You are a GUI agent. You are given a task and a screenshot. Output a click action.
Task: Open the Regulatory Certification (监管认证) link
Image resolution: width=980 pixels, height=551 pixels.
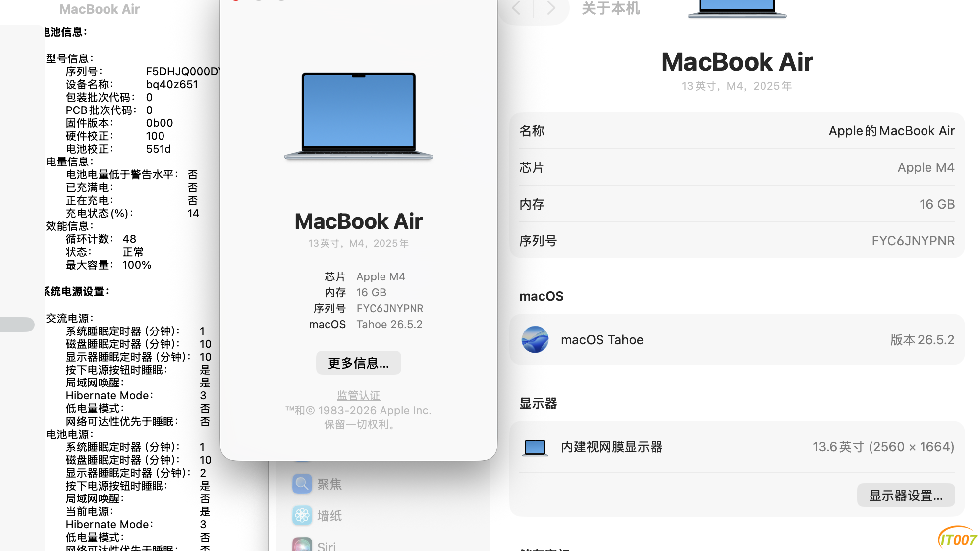click(x=359, y=395)
